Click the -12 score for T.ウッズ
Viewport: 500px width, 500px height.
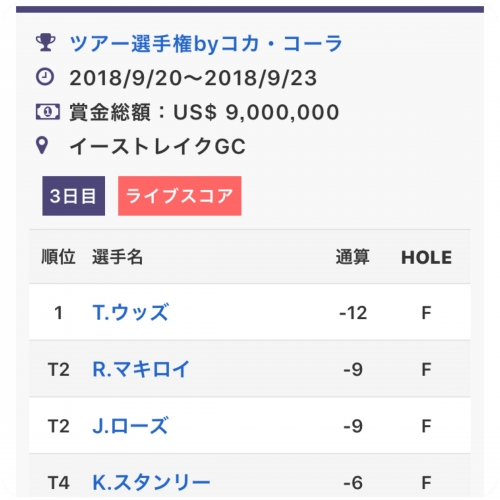coord(353,313)
